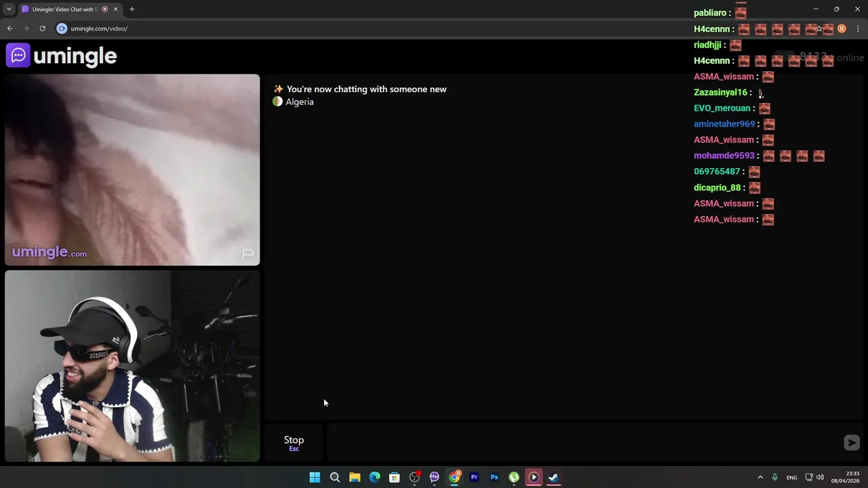Switch to Google Chrome in the taskbar
The width and height of the screenshot is (868, 488).
[x=454, y=477]
